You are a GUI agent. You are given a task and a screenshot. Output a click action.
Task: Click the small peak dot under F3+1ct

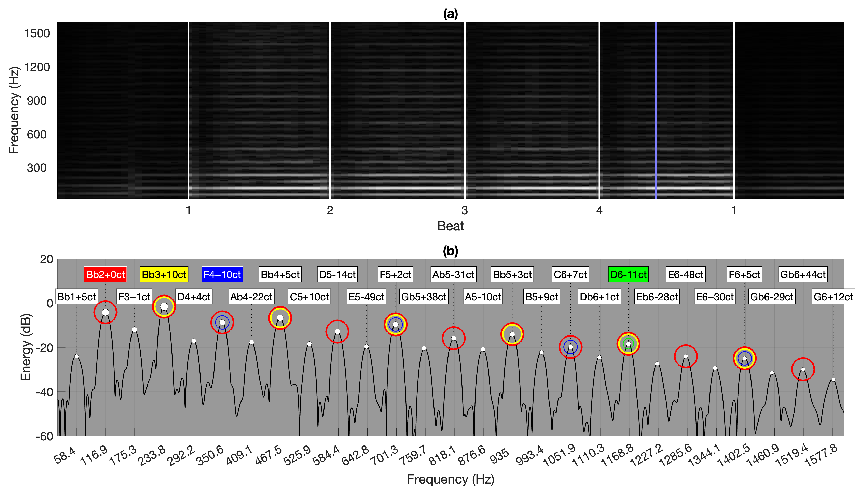(134, 330)
